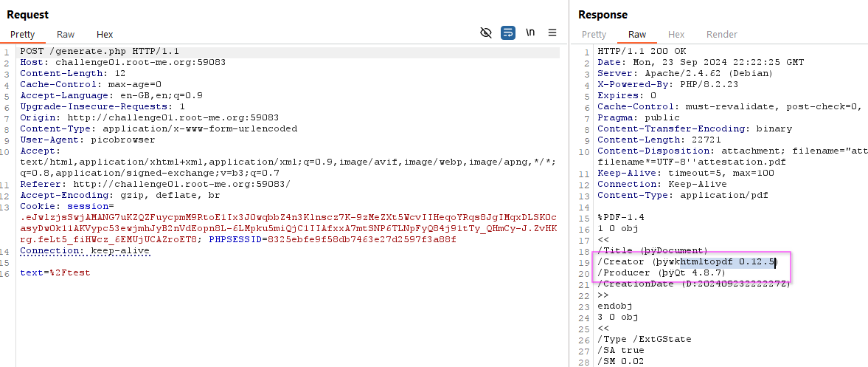
Task: Click the highlighted wkhtmltopdf 0.12.5 text
Action: pos(728,261)
